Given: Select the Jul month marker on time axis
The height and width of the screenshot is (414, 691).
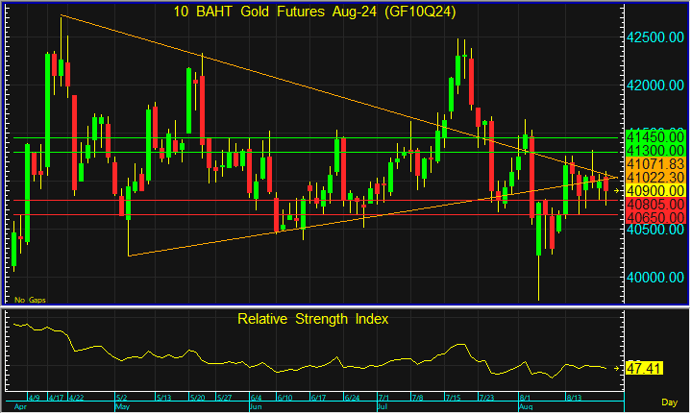Looking at the screenshot, I should click(383, 408).
